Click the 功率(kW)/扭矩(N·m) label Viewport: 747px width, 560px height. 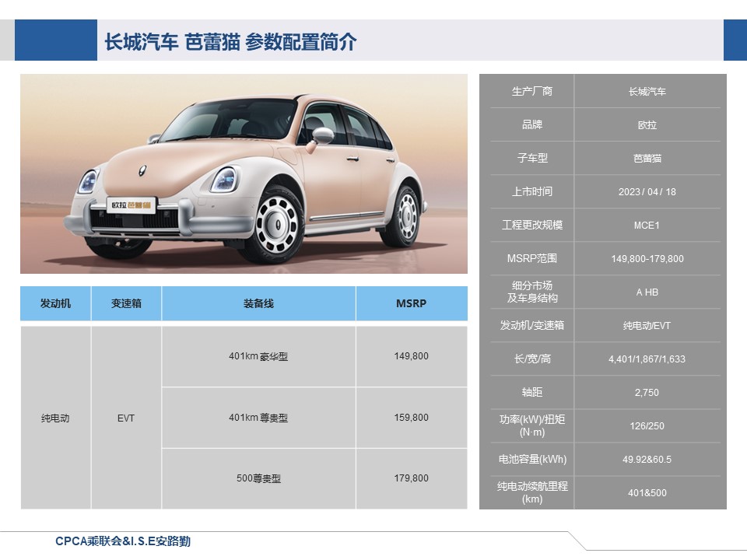532,425
